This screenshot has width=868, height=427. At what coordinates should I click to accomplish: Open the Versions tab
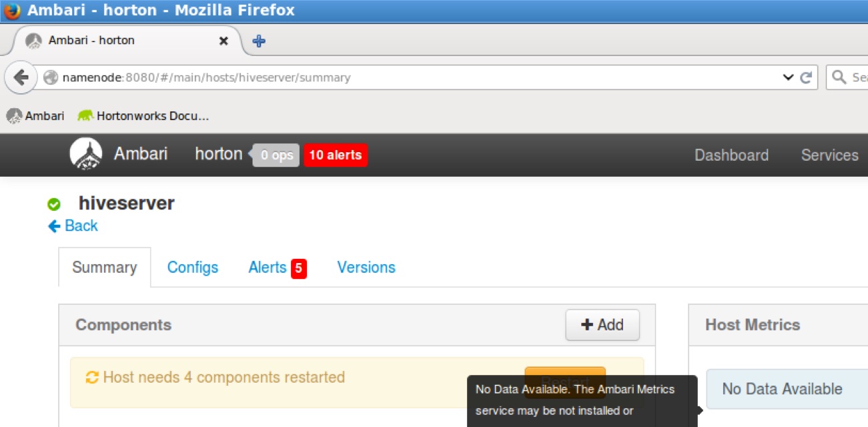point(366,267)
